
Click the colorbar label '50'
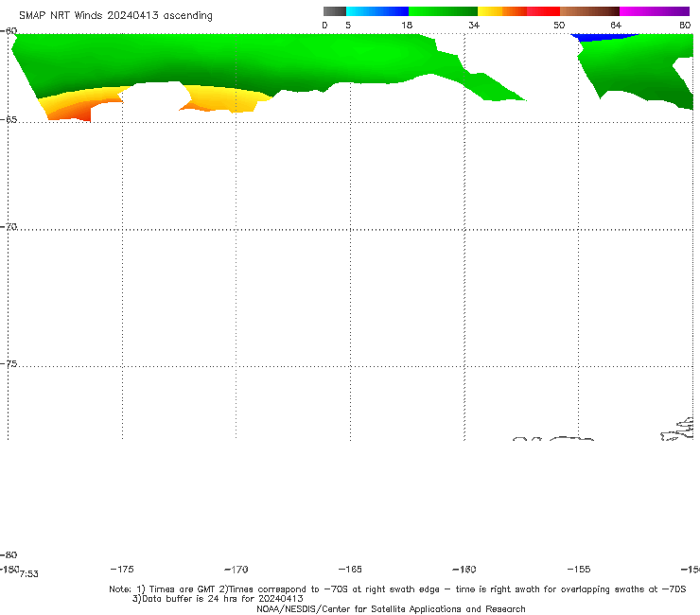559,25
